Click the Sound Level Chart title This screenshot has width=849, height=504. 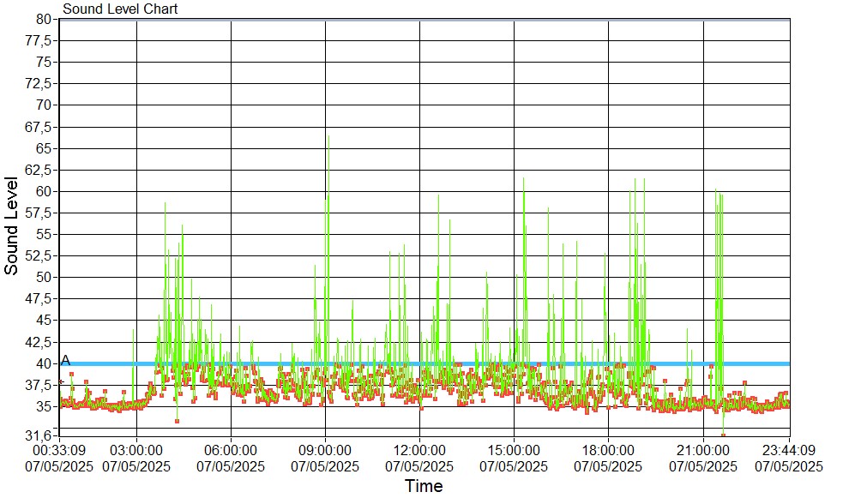pos(120,9)
